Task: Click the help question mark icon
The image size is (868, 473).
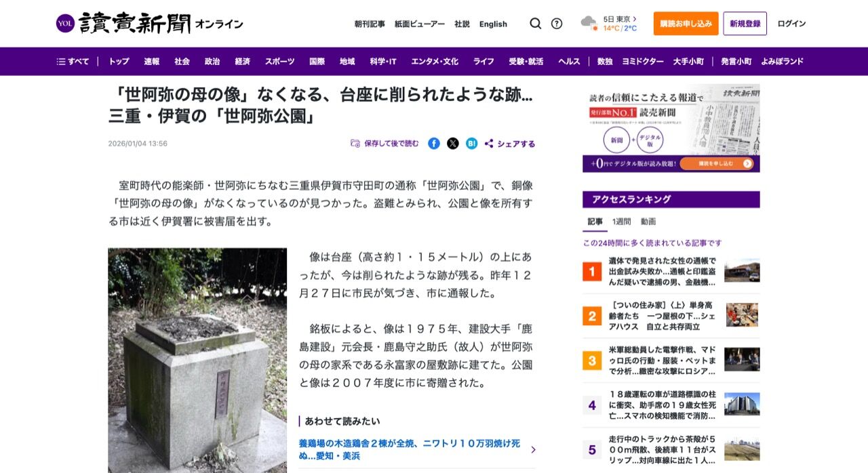Action: pyautogui.click(x=557, y=24)
